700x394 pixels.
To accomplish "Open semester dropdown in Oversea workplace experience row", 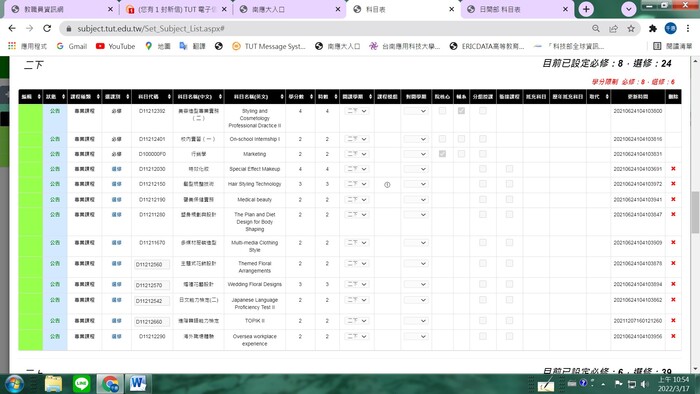I will coord(357,336).
